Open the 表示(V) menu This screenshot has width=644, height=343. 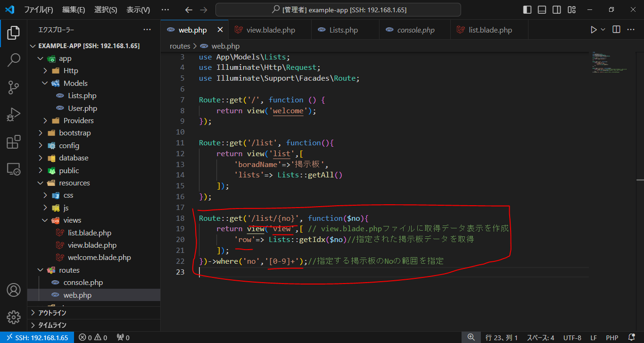tap(138, 10)
